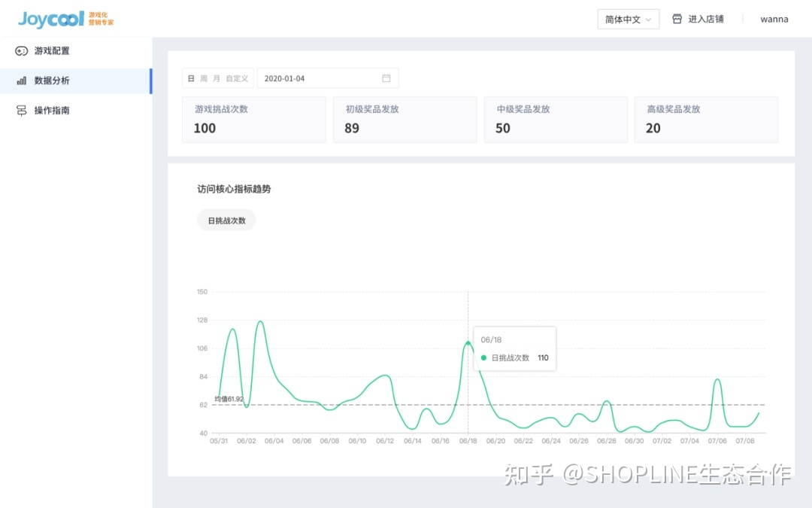Go to the 操作指南 sidebar menu item
Image resolution: width=812 pixels, height=508 pixels.
click(x=52, y=111)
